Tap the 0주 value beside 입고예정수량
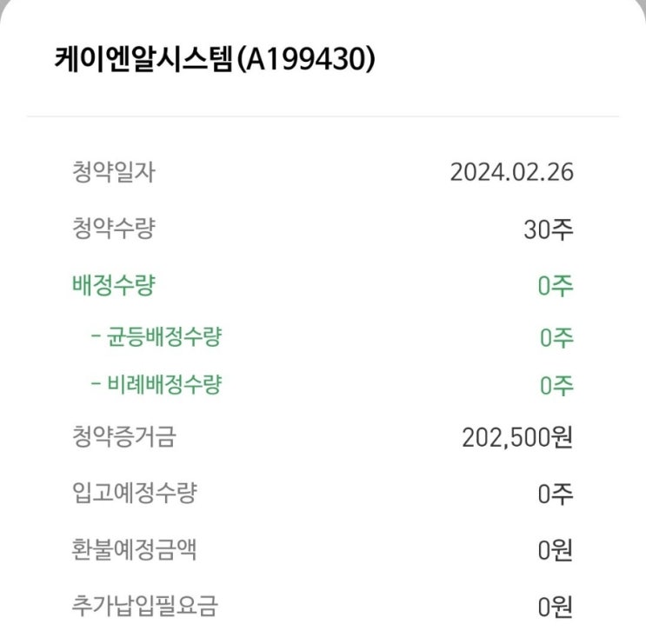Screen dimensions: 646x644 pos(556,494)
